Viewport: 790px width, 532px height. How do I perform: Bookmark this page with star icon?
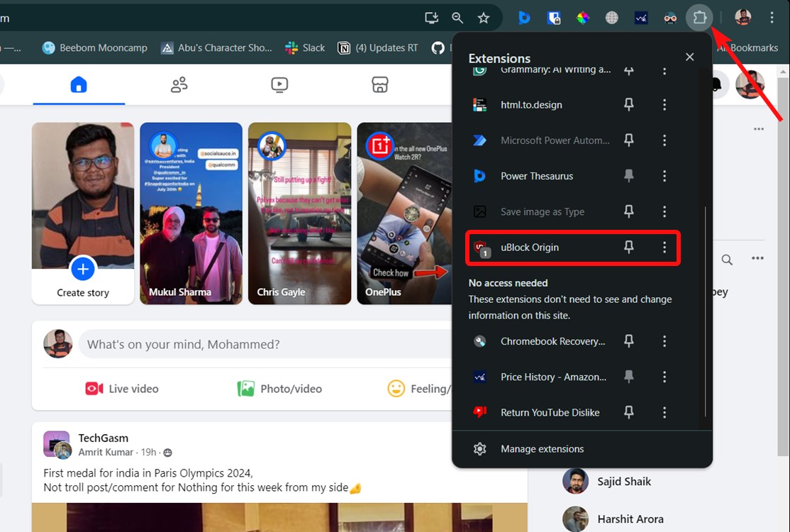(x=484, y=18)
